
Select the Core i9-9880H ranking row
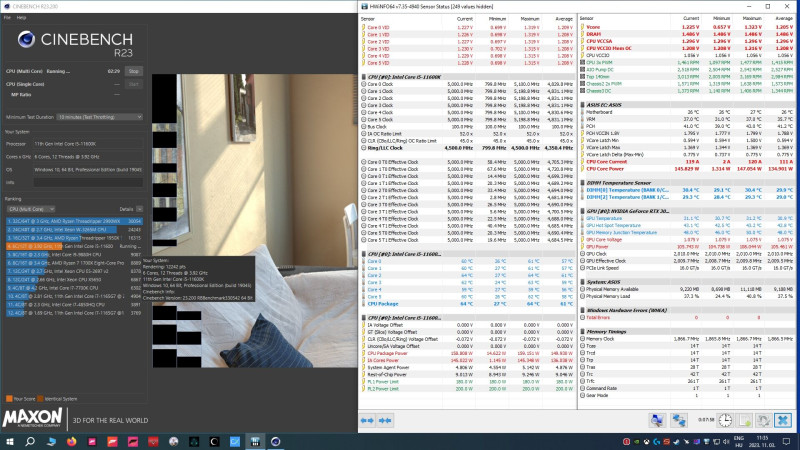[x=74, y=254]
